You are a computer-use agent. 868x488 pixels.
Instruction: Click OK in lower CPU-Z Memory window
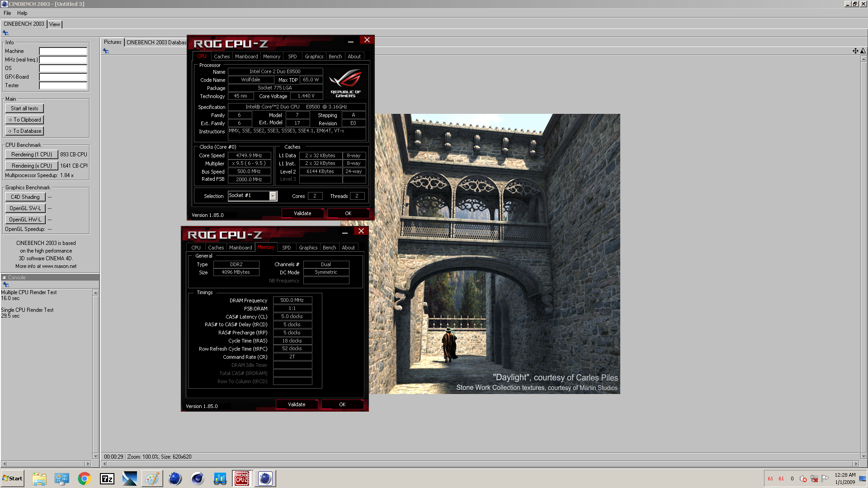(342, 404)
